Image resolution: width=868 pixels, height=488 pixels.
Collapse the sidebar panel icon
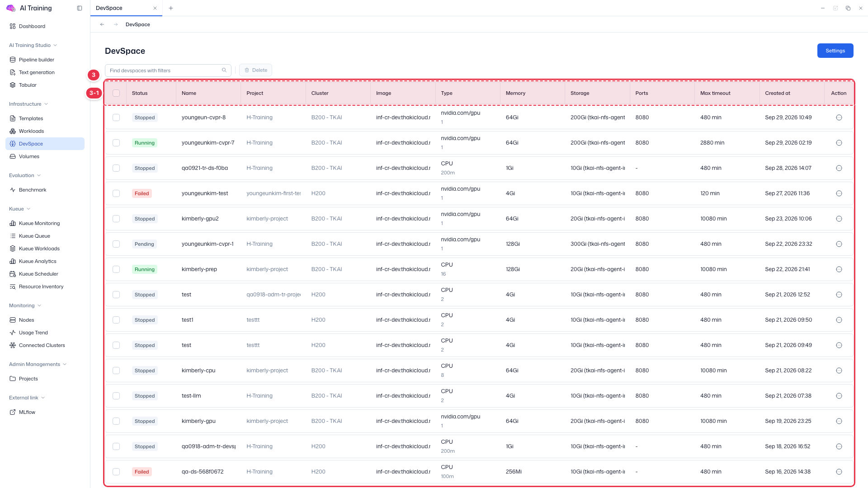(80, 8)
